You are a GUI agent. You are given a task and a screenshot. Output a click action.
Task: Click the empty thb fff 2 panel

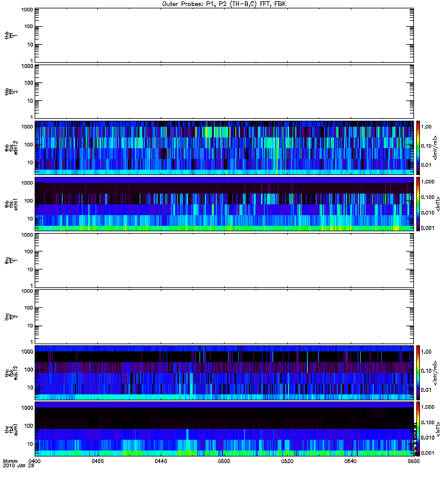(224, 91)
